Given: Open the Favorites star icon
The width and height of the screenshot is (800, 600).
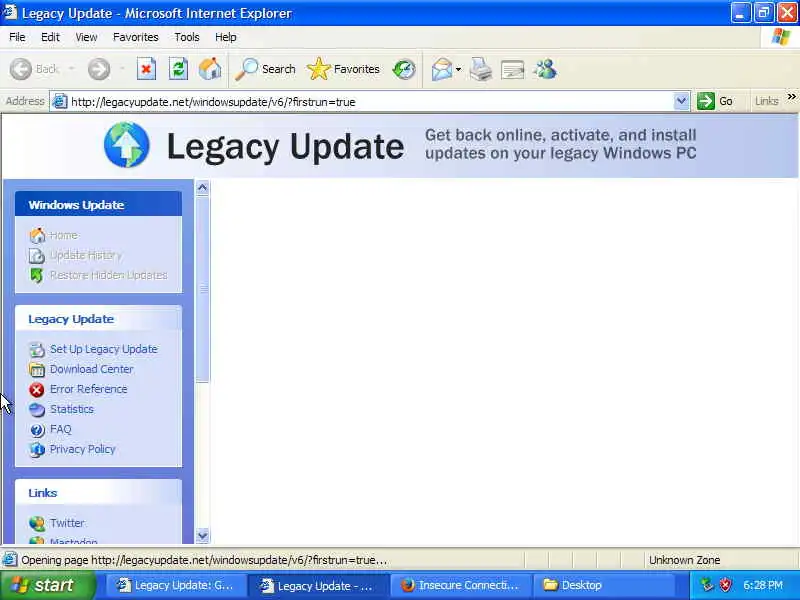Looking at the screenshot, I should pos(319,69).
